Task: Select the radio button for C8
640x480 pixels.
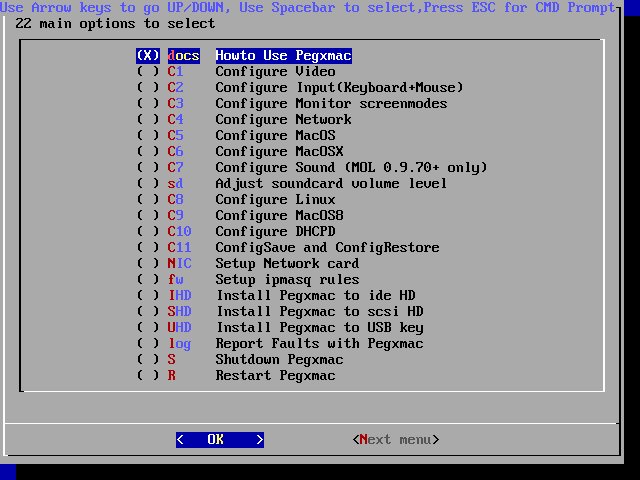Action: click(x=148, y=199)
